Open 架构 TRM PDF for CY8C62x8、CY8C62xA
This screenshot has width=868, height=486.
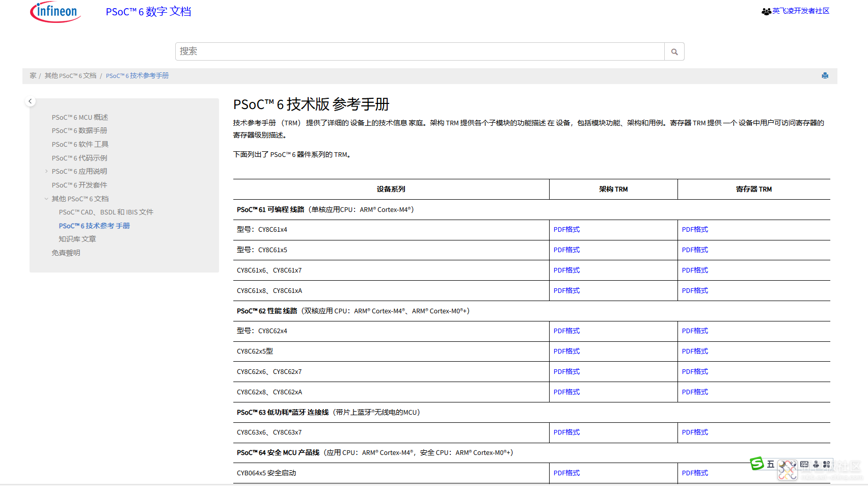click(x=566, y=392)
